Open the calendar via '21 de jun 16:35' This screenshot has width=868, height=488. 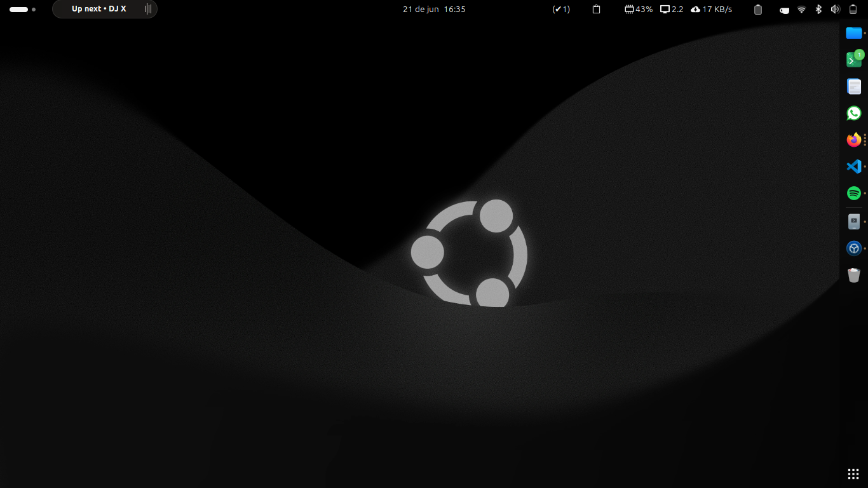[x=434, y=10]
